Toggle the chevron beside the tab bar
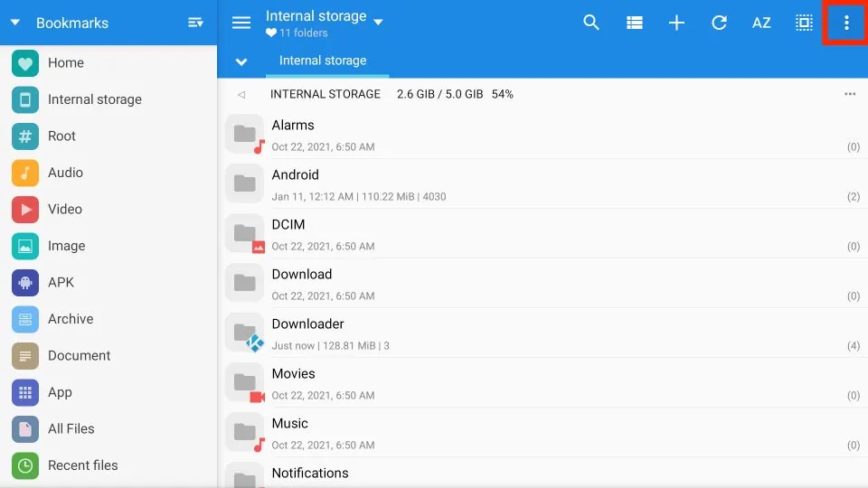The width and height of the screenshot is (868, 488). coord(241,61)
